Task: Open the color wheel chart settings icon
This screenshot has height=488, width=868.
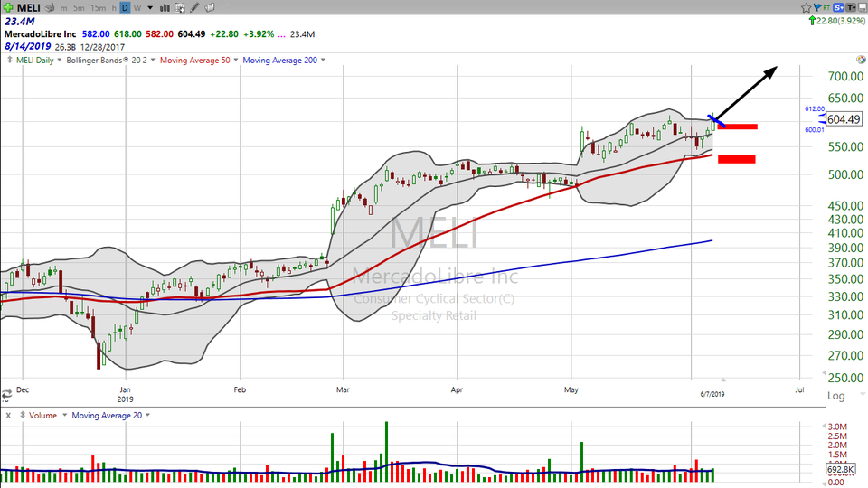Action: point(861,60)
